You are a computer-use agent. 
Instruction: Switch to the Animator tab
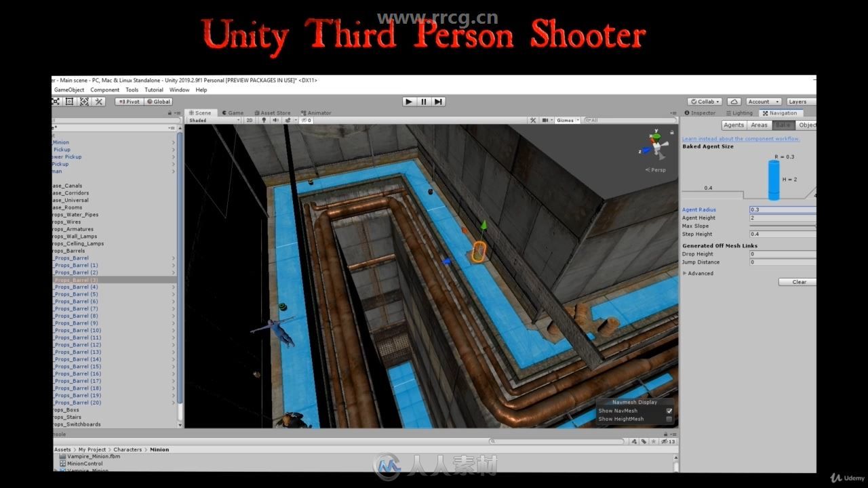click(x=316, y=113)
